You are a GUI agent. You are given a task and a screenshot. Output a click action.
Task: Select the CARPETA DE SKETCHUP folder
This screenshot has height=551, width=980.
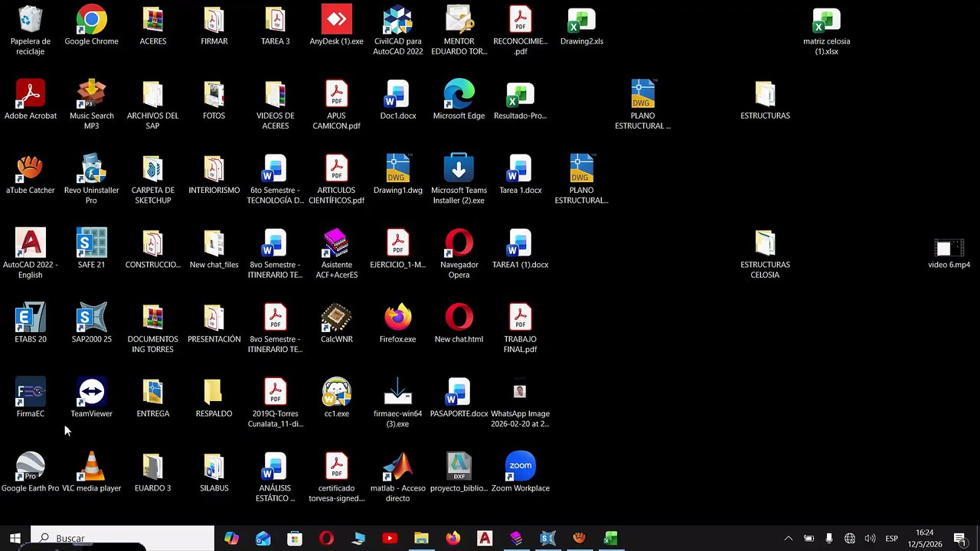(153, 179)
